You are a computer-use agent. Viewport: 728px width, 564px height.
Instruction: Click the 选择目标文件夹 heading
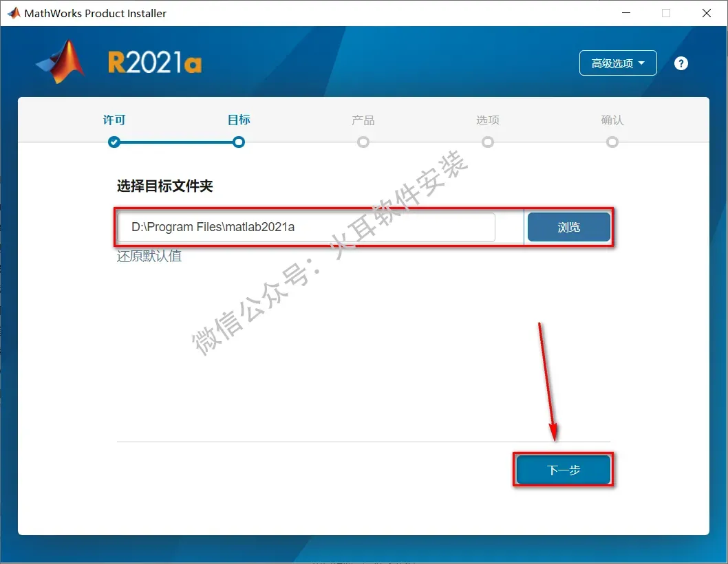pos(165,186)
